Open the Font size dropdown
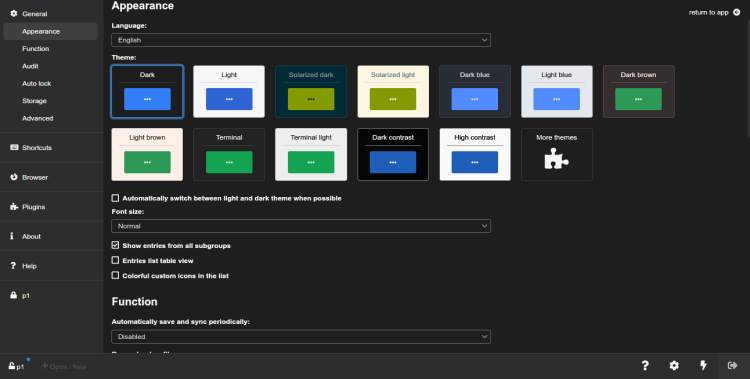Image resolution: width=750 pixels, height=379 pixels. [x=301, y=226]
